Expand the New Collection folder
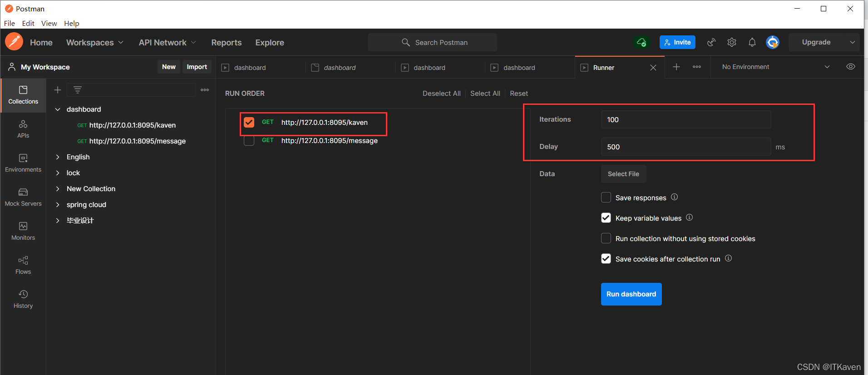This screenshot has height=375, width=868. 58,189
